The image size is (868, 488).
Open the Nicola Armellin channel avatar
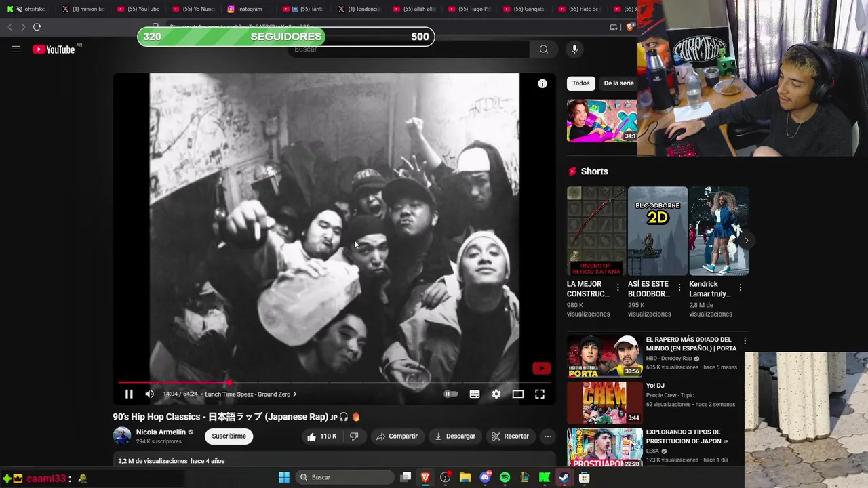122,436
